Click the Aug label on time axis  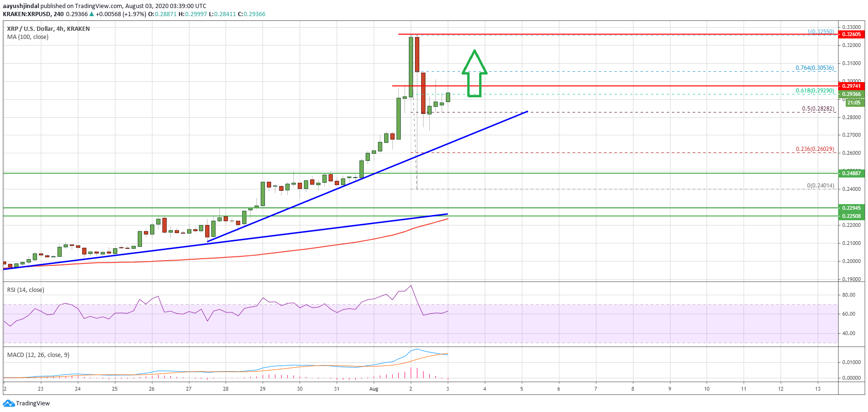374,389
